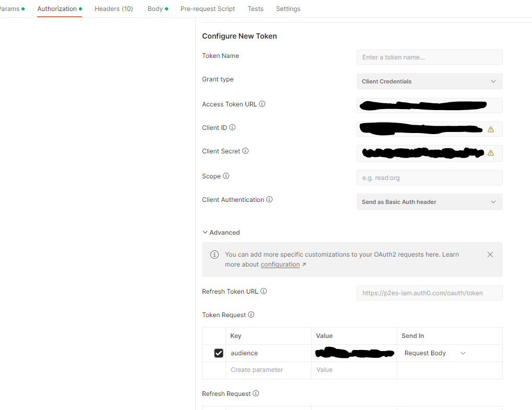Open the Settings tab
This screenshot has width=532, height=410.
pos(288,9)
